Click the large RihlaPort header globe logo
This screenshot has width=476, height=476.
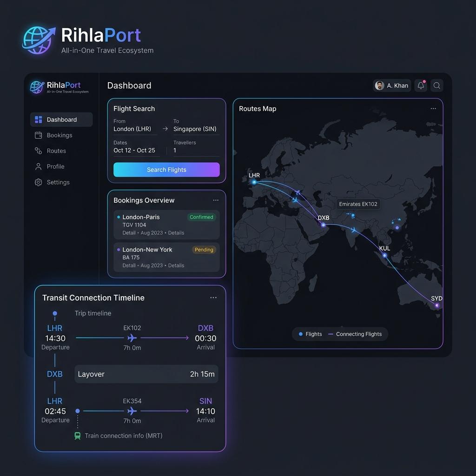coord(39,40)
